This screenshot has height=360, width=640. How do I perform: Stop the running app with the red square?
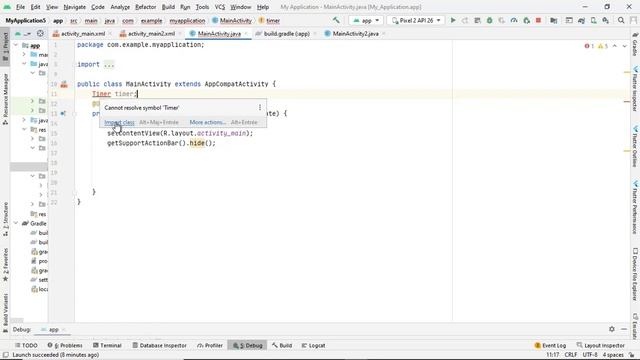538,20
